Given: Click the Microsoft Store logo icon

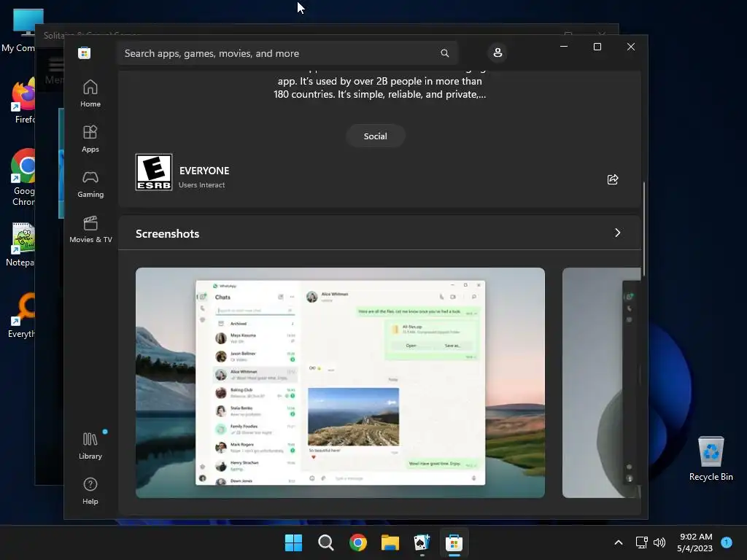Looking at the screenshot, I should coord(85,52).
